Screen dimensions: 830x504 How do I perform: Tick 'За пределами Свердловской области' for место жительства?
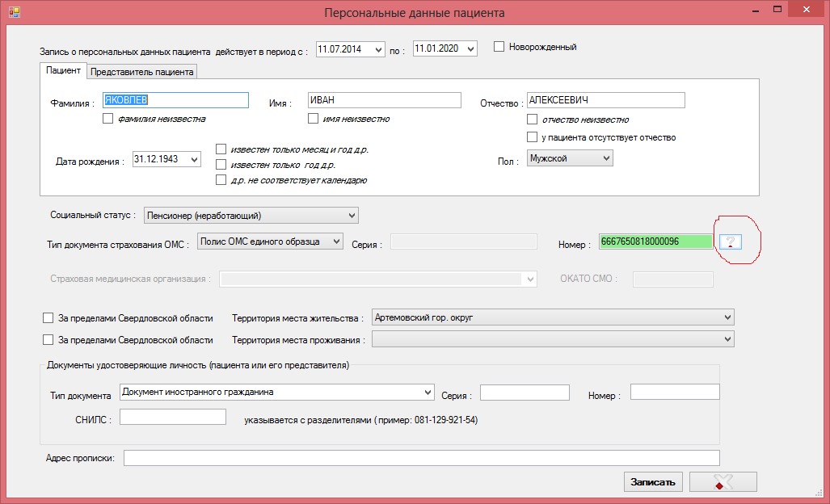click(48, 318)
